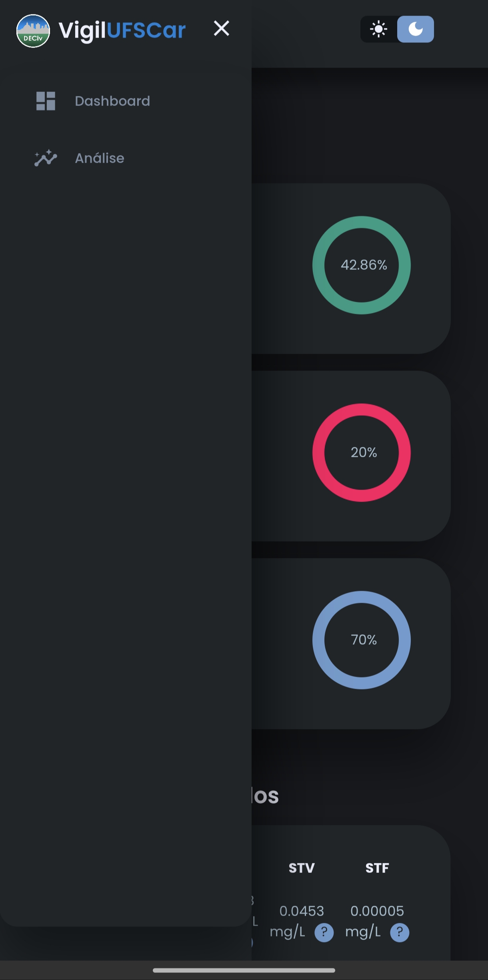The image size is (488, 980).
Task: Click the Análise chart icon
Action: 46,158
